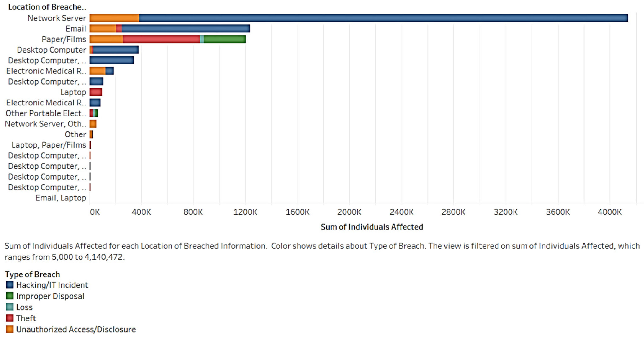Select the green segment in Paper/Films bar
The height and width of the screenshot is (339, 644).
coord(224,39)
